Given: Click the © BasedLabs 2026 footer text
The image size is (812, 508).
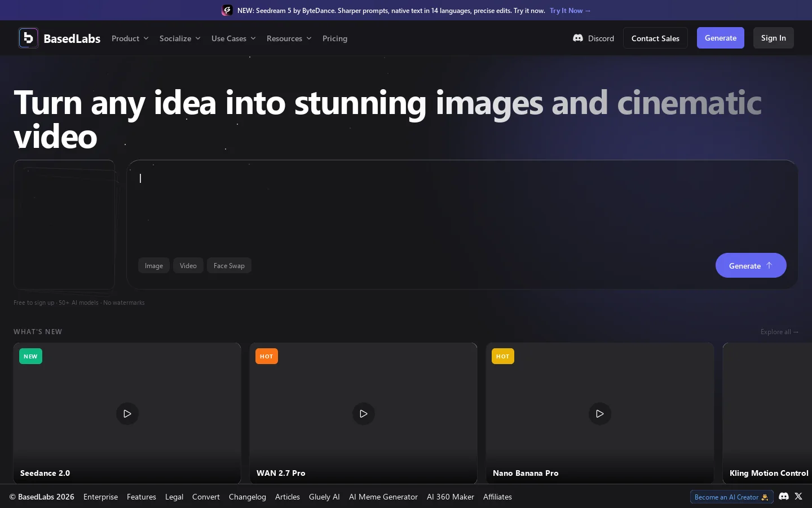Looking at the screenshot, I should coord(42,497).
